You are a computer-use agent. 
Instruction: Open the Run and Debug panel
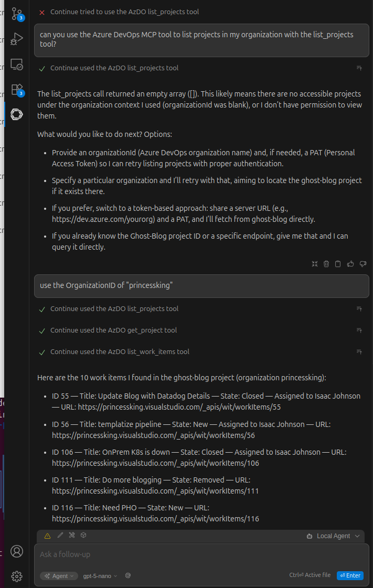[17, 39]
